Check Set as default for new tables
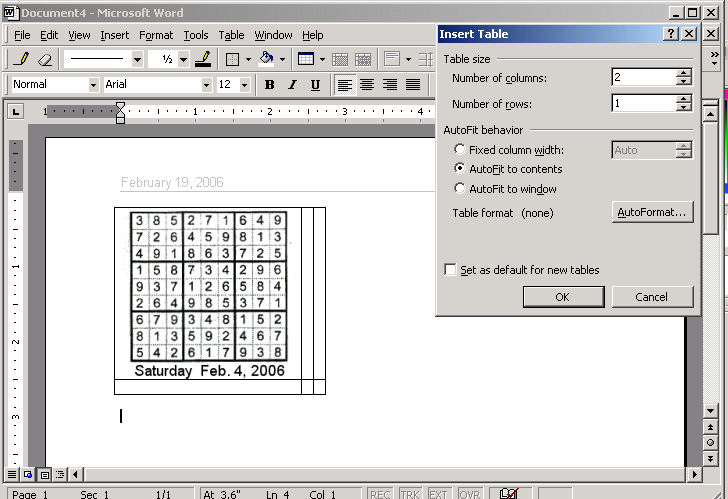The width and height of the screenshot is (728, 499). pyautogui.click(x=451, y=270)
